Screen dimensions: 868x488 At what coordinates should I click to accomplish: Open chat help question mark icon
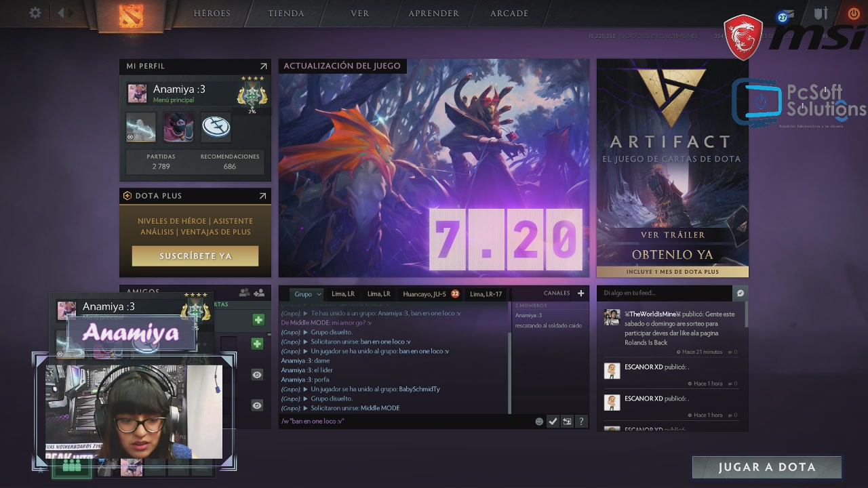point(581,422)
